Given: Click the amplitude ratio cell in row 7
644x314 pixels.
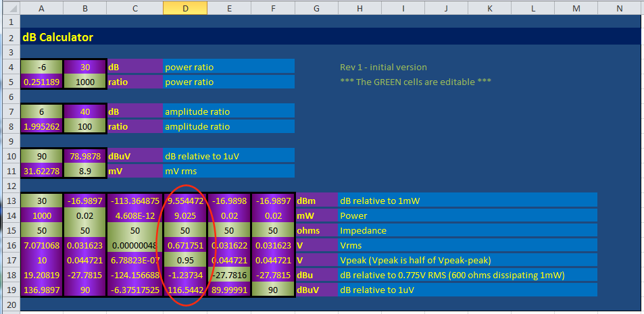Looking at the screenshot, I should point(229,111).
